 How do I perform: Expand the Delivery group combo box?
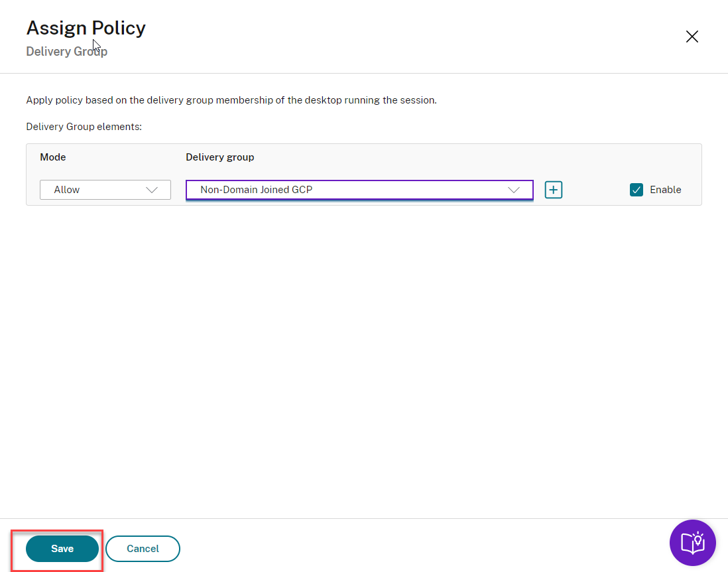359,190
